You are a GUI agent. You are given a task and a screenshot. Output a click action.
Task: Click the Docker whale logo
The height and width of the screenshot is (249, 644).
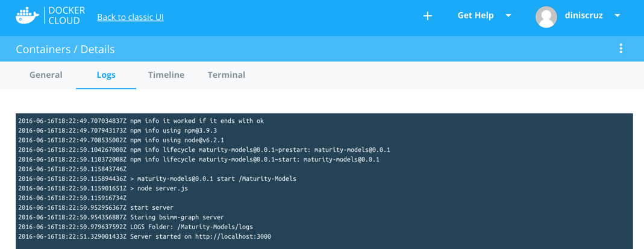[27, 16]
